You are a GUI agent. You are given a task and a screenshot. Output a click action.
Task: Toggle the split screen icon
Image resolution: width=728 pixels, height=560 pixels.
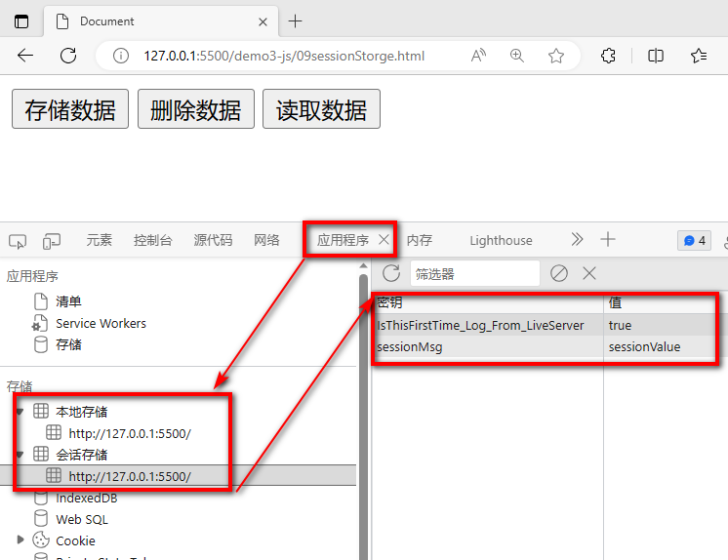pyautogui.click(x=656, y=56)
